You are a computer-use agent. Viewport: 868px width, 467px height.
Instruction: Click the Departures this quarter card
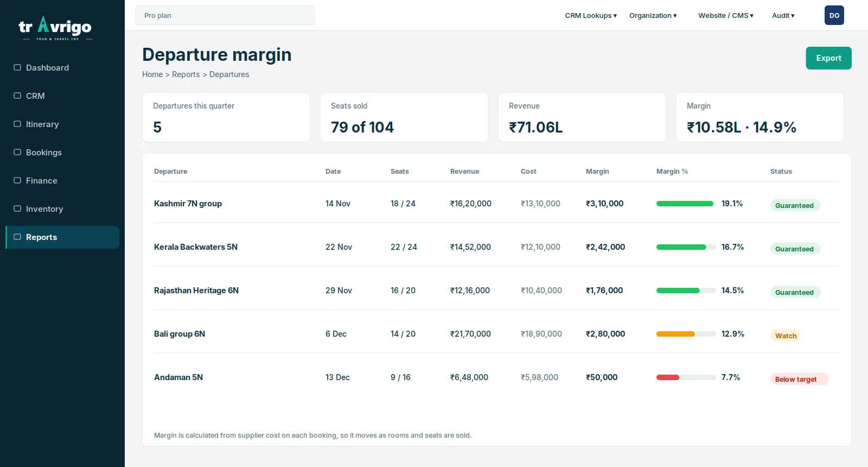click(x=226, y=117)
